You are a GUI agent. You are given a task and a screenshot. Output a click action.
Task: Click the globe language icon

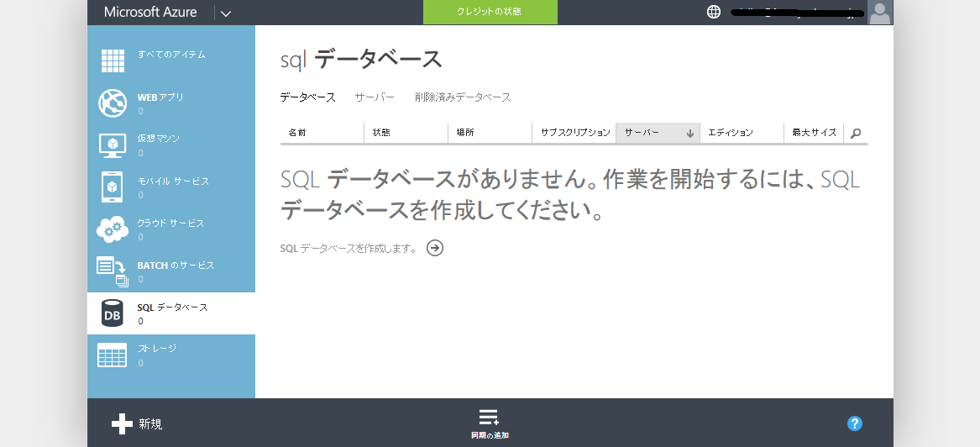[x=714, y=12]
